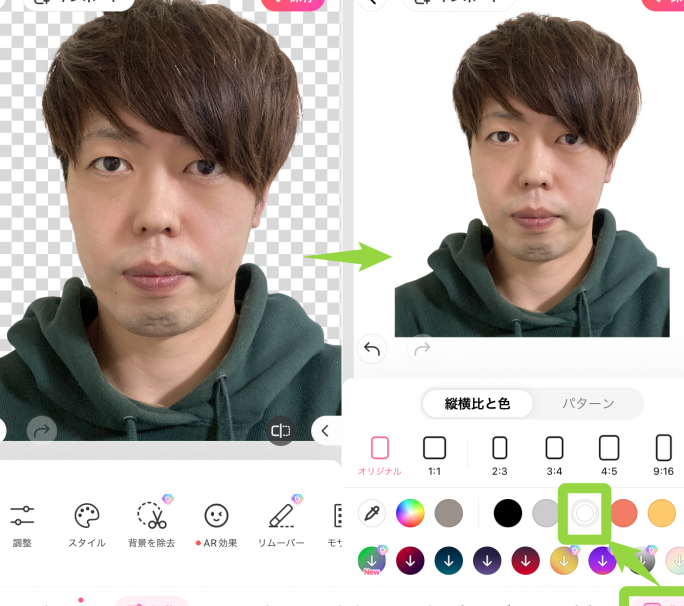Click the compare before/after icon
The image size is (684, 606).
(280, 431)
